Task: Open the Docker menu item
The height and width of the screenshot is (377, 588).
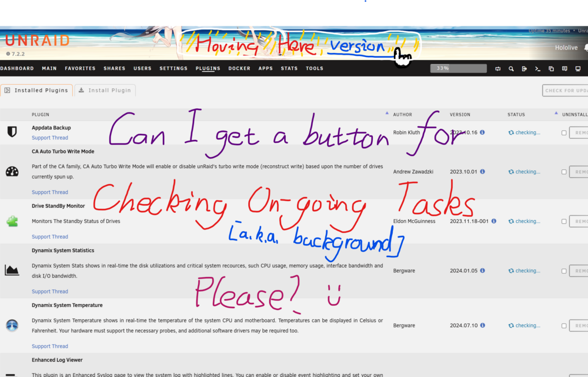Action: tap(239, 68)
